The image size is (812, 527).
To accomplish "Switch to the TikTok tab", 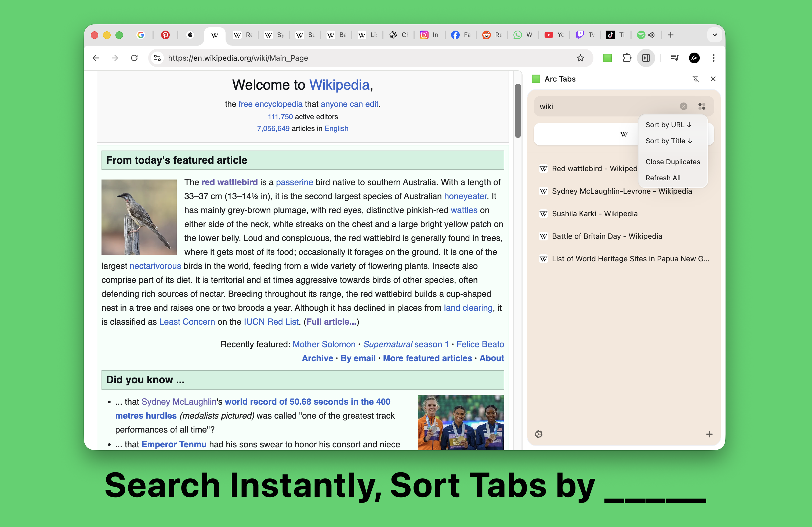I will coord(616,35).
